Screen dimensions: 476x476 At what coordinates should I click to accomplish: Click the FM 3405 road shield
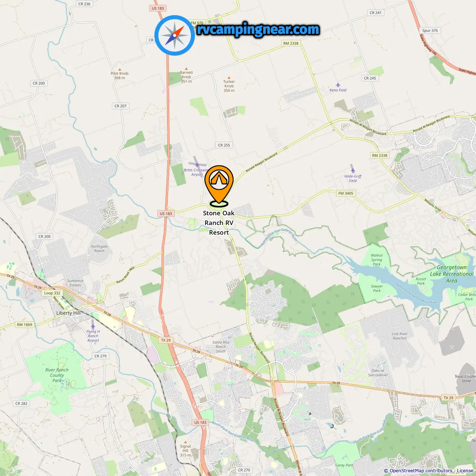pos(346,193)
